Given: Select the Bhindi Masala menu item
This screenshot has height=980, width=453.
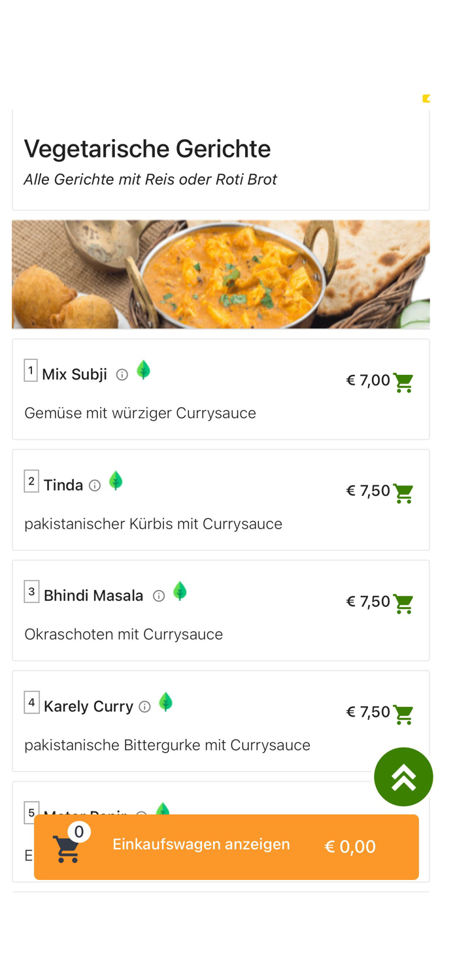Looking at the screenshot, I should pyautogui.click(x=93, y=596).
